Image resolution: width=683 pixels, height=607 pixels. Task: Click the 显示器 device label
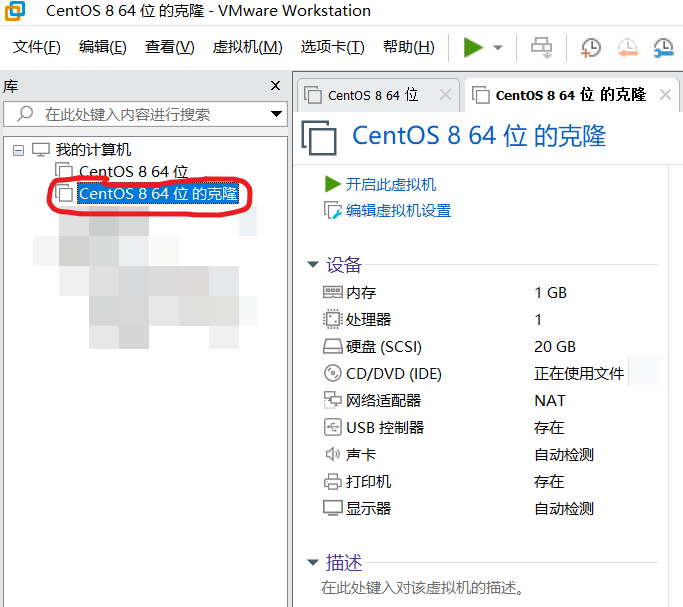click(369, 509)
